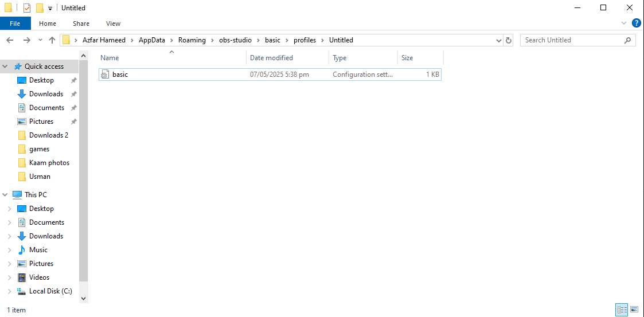Click the Back navigation arrow
The width and height of the screenshot is (644, 317).
click(x=10, y=40)
